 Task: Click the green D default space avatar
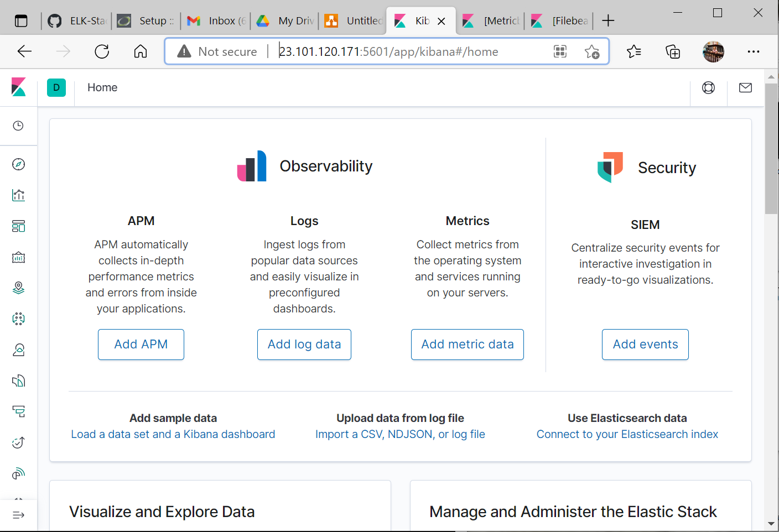[x=56, y=87]
